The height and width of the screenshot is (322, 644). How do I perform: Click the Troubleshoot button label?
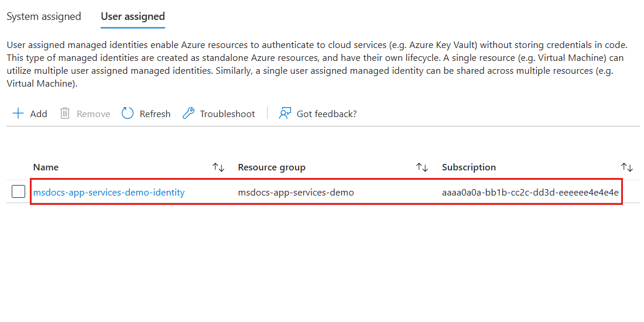227,114
